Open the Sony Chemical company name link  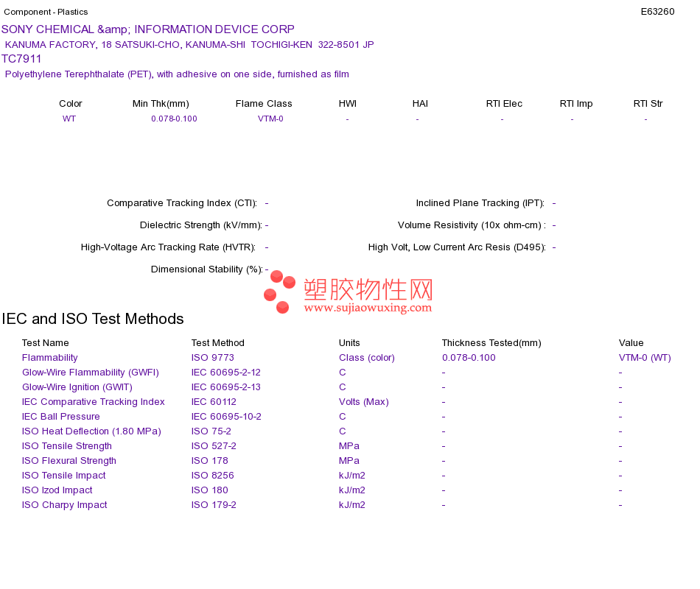[x=148, y=29]
